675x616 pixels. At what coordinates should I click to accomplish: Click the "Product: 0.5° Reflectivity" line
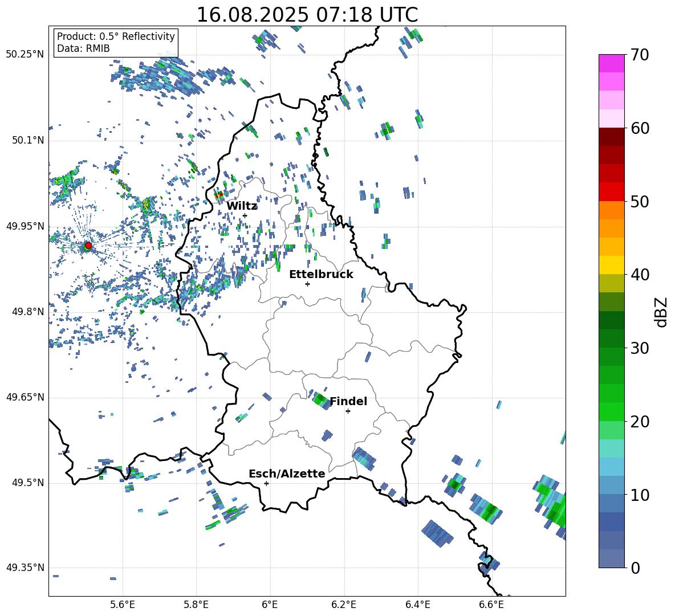click(x=116, y=36)
